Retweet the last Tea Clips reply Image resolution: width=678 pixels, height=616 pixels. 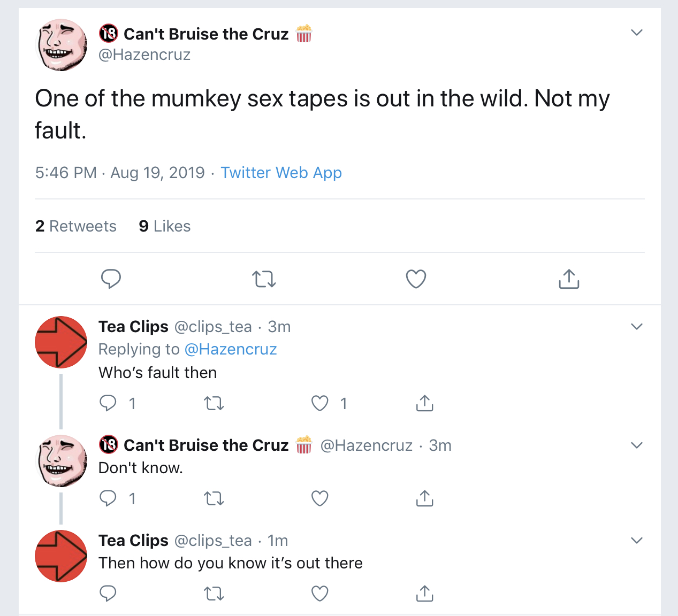(x=214, y=594)
